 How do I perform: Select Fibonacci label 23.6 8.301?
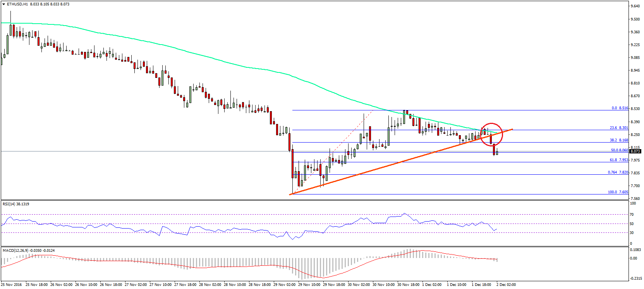pos(619,127)
